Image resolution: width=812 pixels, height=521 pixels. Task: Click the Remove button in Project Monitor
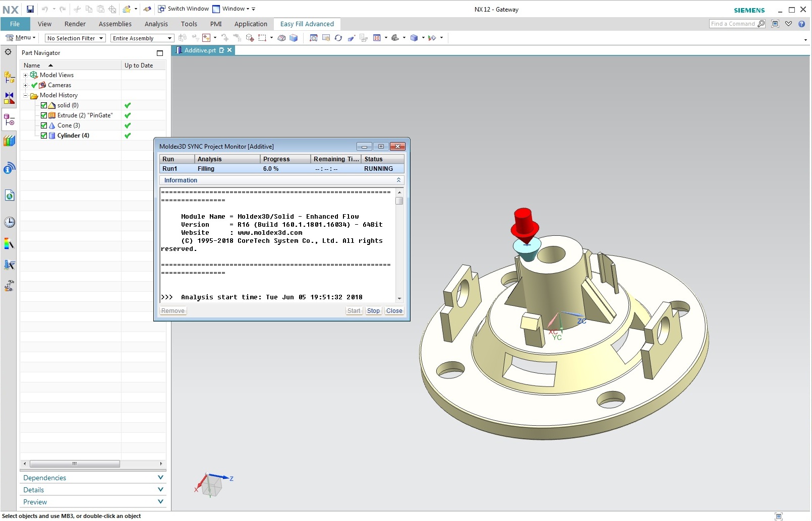click(173, 311)
